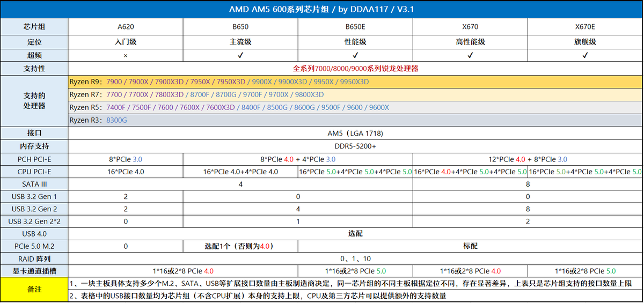Select the '入门级' cell
The width and height of the screenshot is (644, 303).
[126, 41]
